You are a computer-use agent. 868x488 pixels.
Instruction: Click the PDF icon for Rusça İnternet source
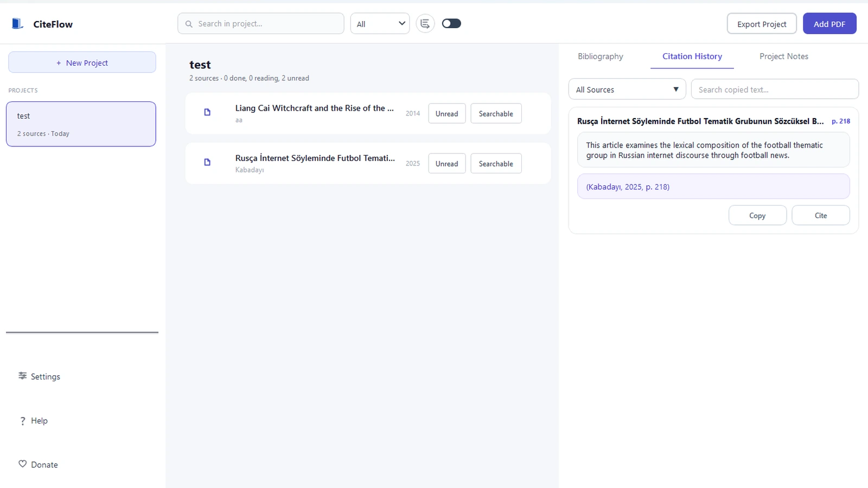point(207,162)
